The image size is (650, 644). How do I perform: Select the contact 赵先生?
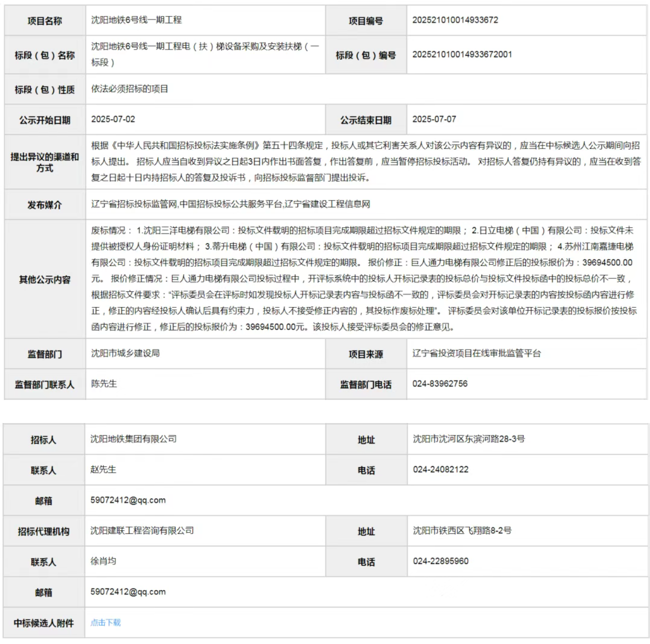(103, 469)
